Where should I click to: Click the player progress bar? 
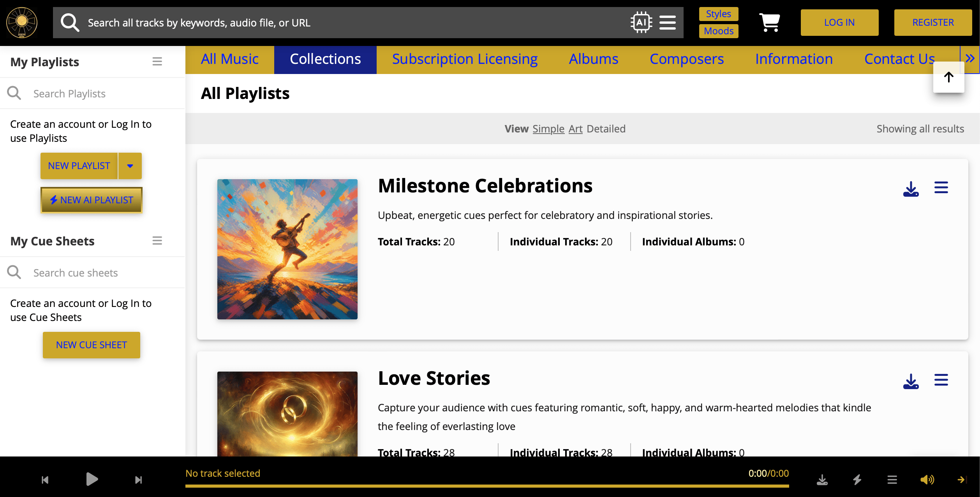(x=487, y=486)
